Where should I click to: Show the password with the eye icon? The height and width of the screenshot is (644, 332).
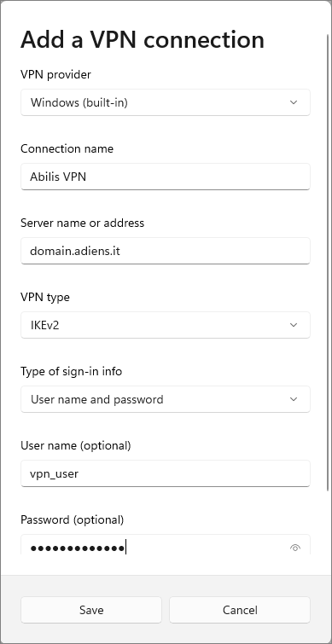(295, 548)
